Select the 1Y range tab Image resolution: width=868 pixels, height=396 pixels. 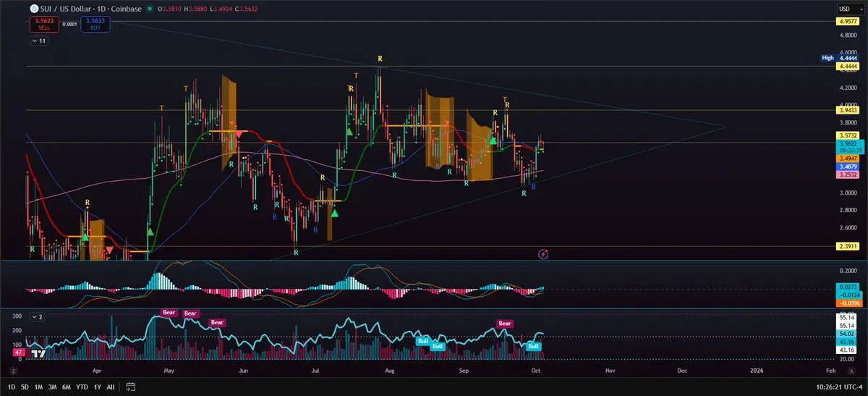click(98, 387)
